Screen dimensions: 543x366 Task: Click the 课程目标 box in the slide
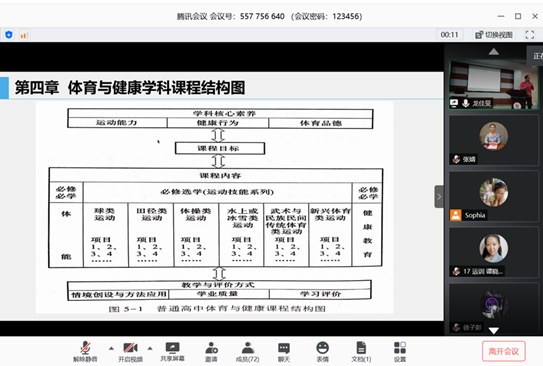220,148
